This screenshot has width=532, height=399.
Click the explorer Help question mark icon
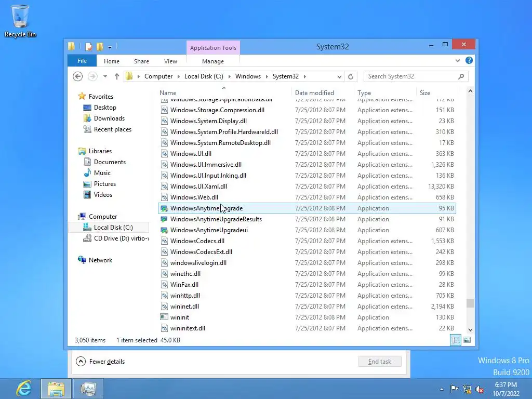pos(469,60)
